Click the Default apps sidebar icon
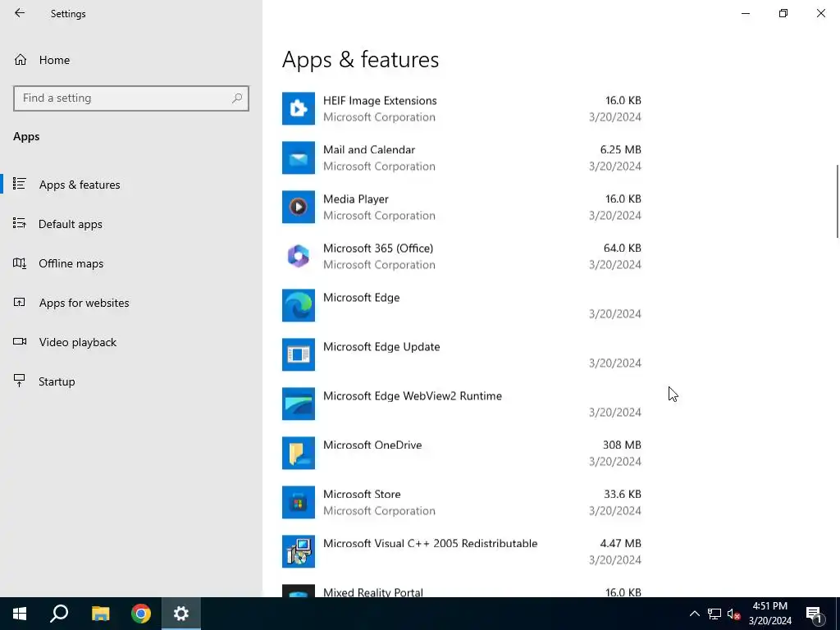840x630 pixels. tap(20, 223)
